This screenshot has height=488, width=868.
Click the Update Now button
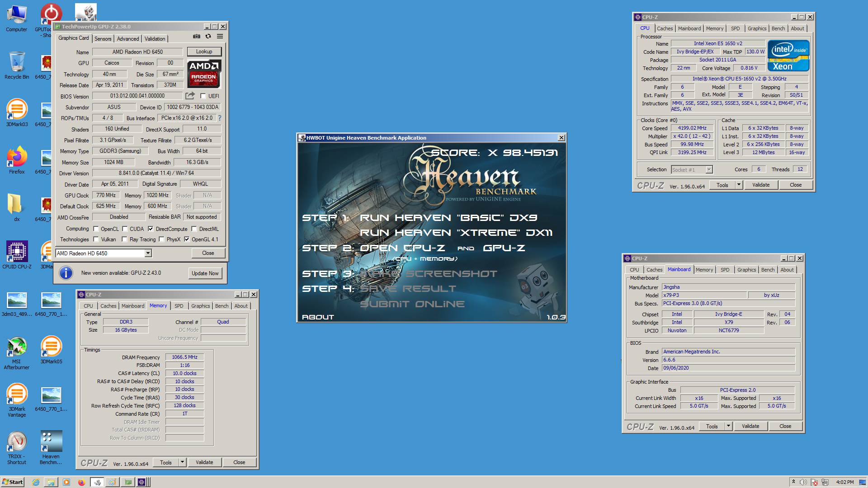click(x=205, y=273)
